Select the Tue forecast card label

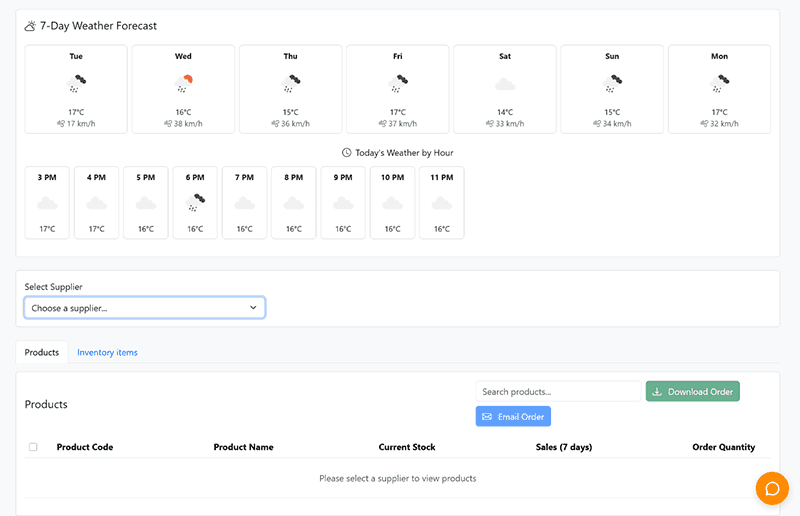76,56
